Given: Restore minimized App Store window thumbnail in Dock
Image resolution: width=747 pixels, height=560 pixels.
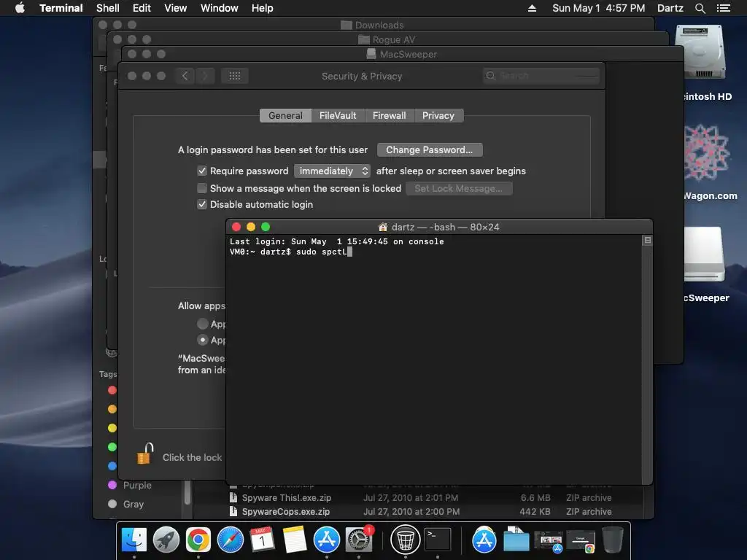Looking at the screenshot, I should click(549, 541).
